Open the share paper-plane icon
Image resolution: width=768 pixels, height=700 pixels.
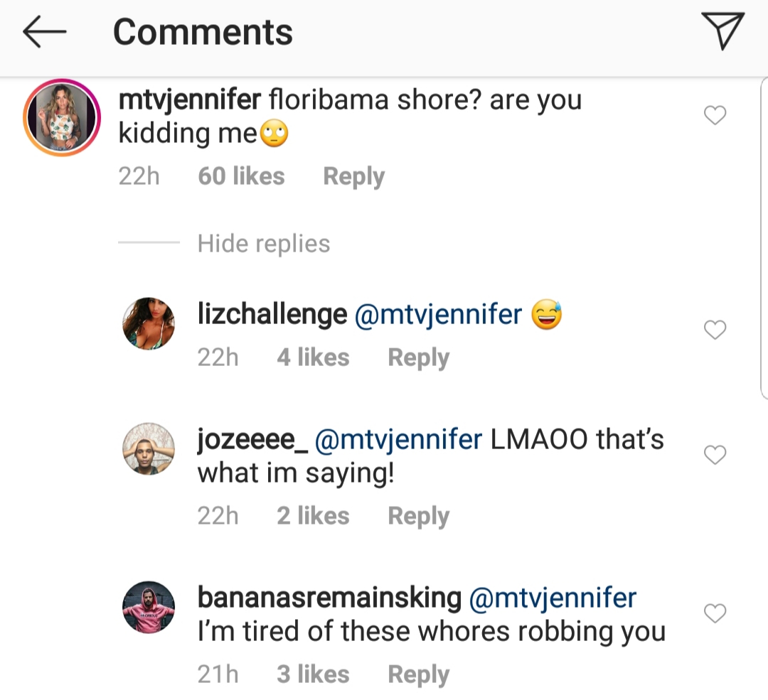723,31
